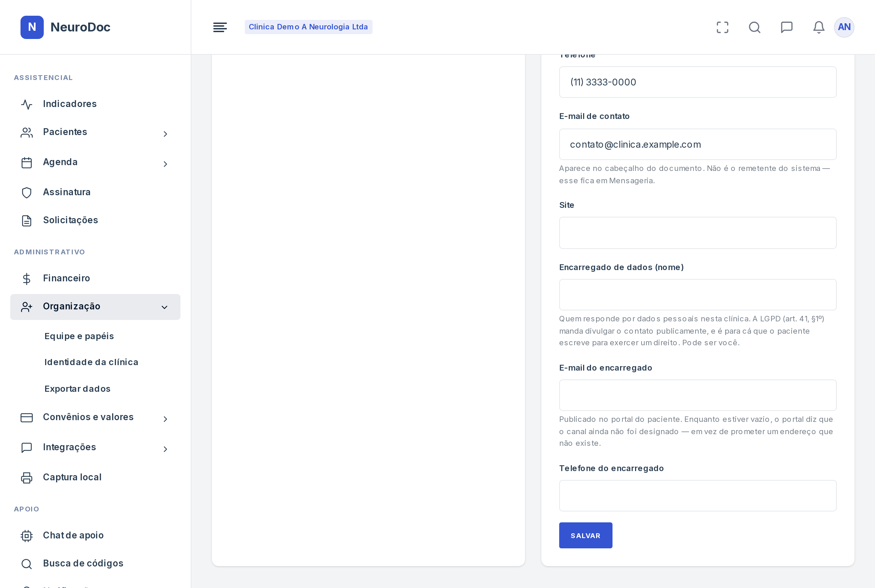
Task: Focus the E-mail de contato field
Action: (x=697, y=144)
